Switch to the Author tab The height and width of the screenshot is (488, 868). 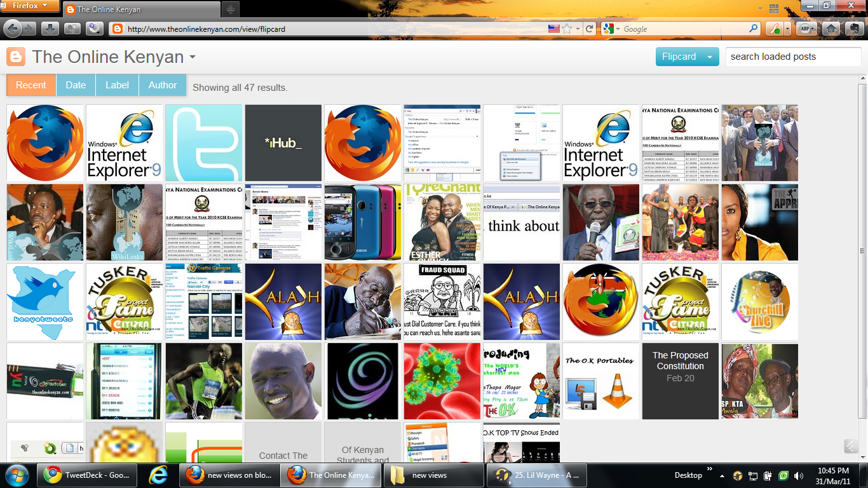point(163,85)
